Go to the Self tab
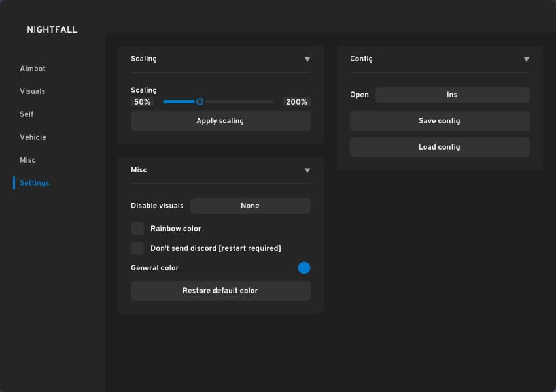The image size is (556, 392). tap(27, 114)
